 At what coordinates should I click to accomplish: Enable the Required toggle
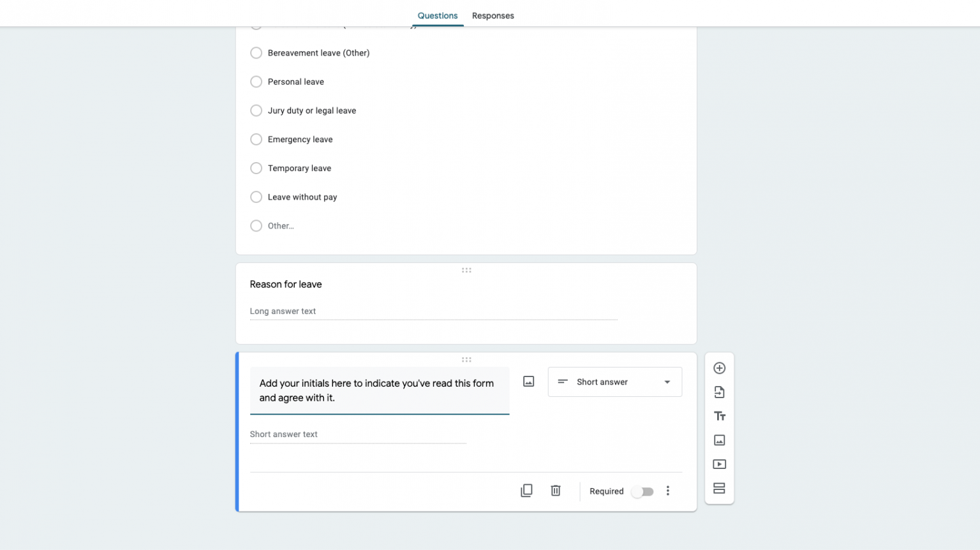642,491
